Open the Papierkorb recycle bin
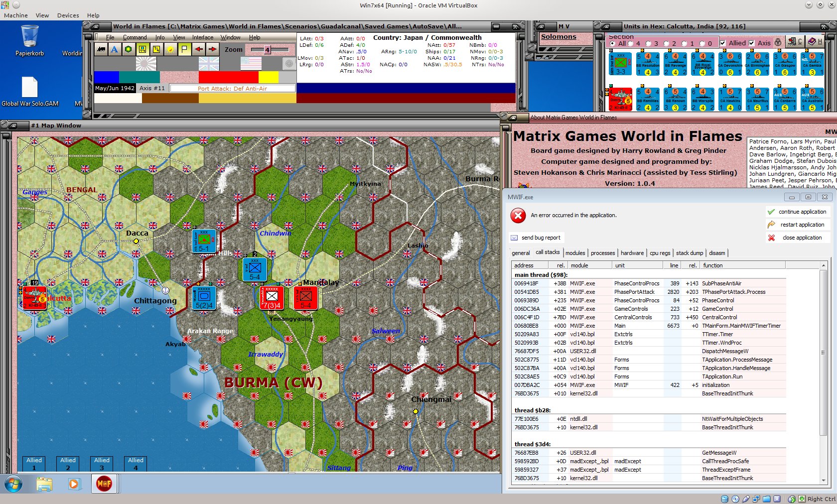837x504 pixels. [x=29, y=40]
